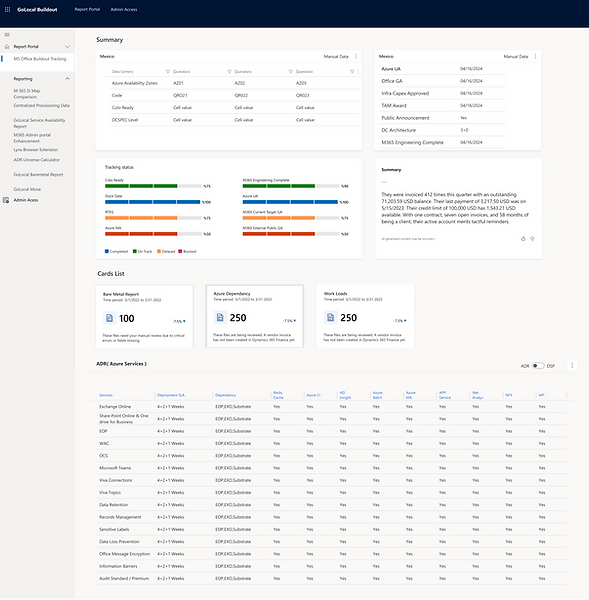Open more options for the ADR Azure Services table
This screenshot has width=589, height=600.
coord(572,365)
